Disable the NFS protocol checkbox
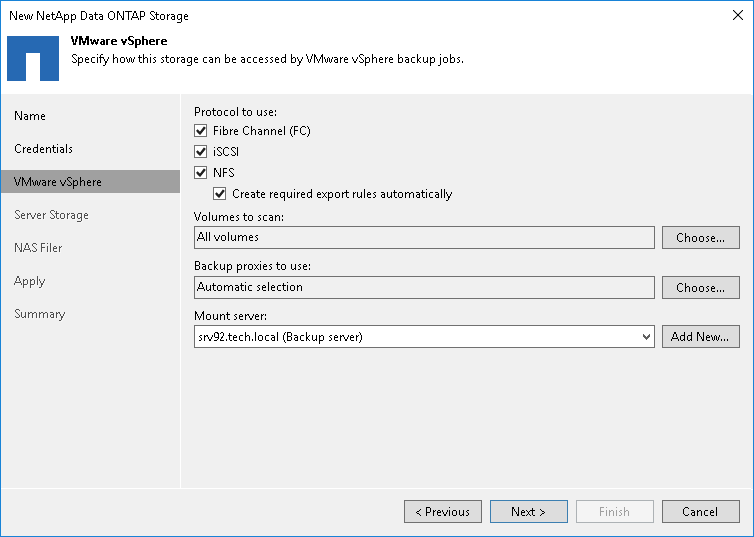Image resolution: width=754 pixels, height=537 pixels. point(201,173)
